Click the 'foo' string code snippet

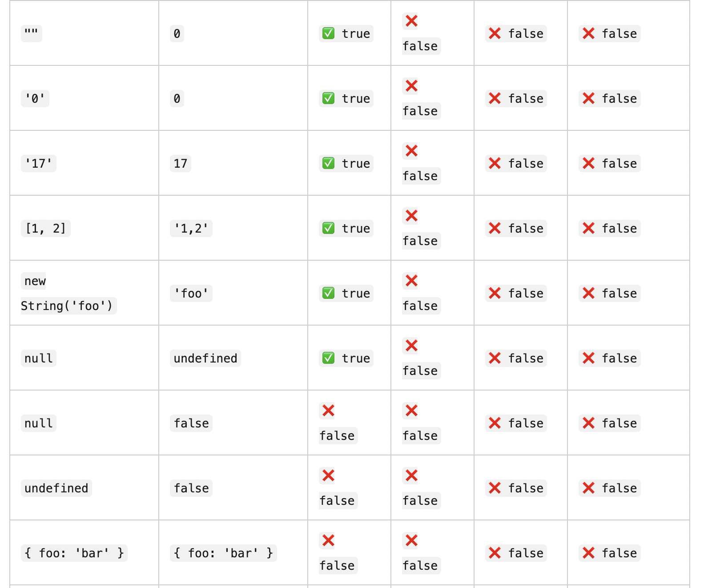point(191,293)
